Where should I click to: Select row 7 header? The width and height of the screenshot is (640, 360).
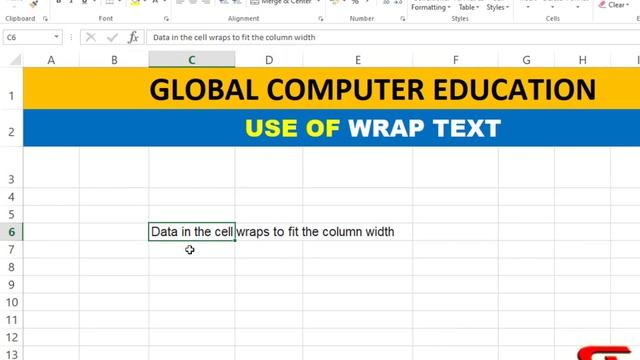(11, 249)
